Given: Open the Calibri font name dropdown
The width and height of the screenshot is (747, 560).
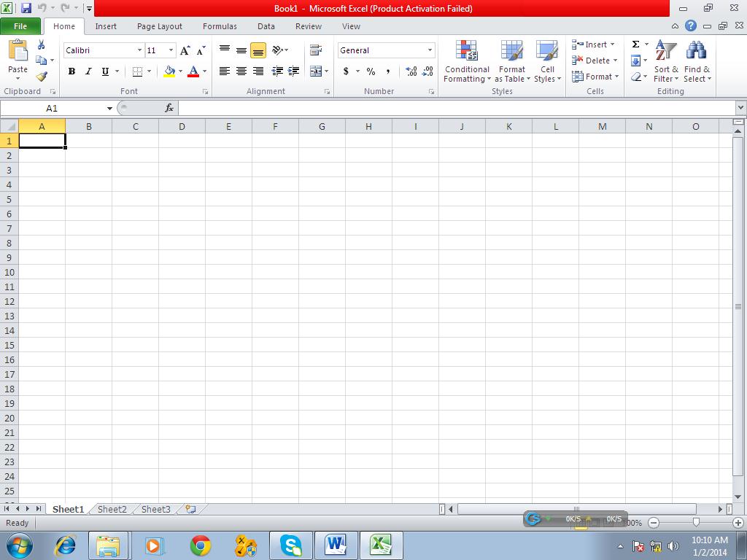Looking at the screenshot, I should pyautogui.click(x=139, y=50).
